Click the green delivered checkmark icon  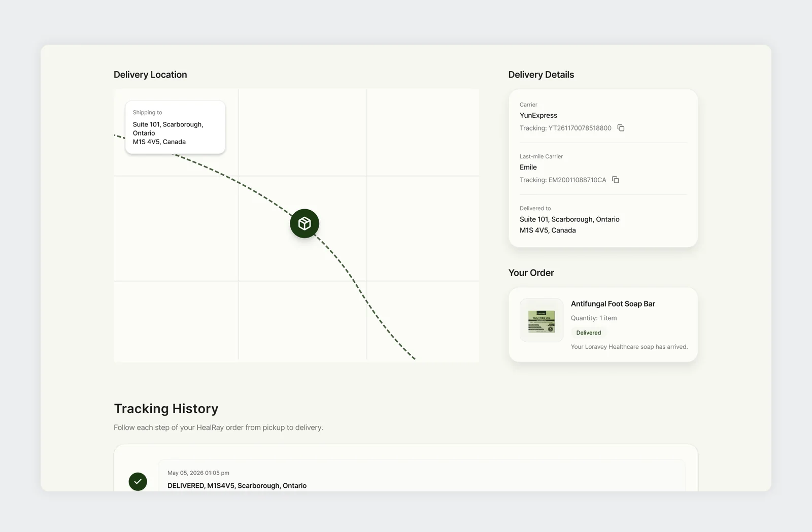[x=138, y=481]
